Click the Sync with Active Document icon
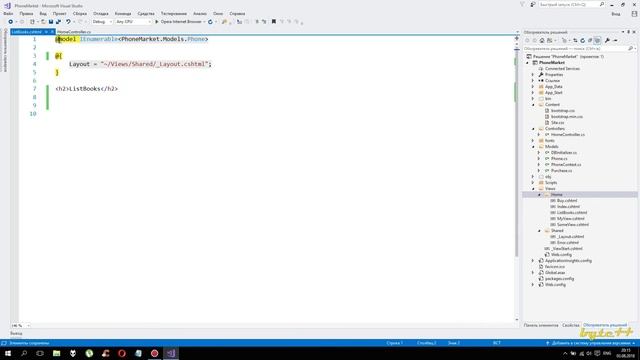Screen dimensions: 640x360 (x=575, y=40)
